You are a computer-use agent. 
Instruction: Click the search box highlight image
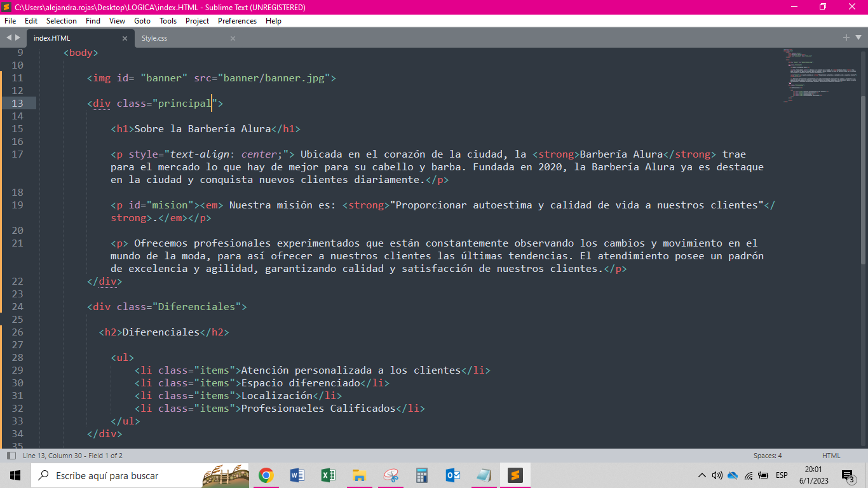pyautogui.click(x=226, y=475)
